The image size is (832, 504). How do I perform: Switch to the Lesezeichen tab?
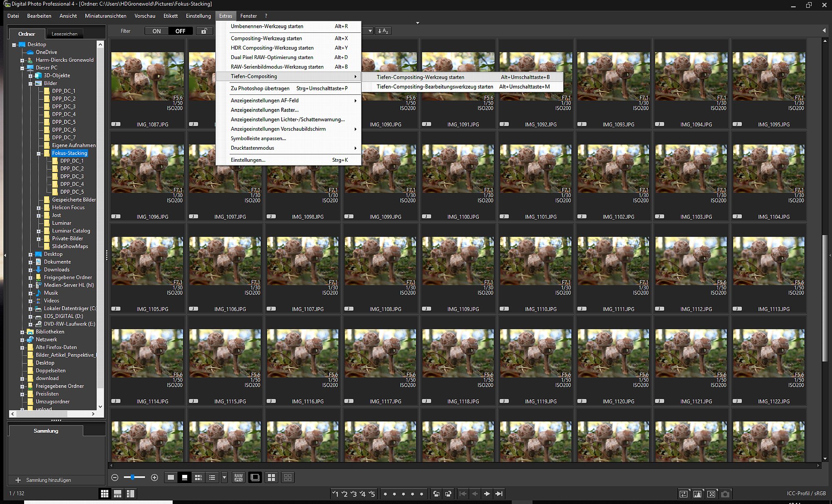64,34
